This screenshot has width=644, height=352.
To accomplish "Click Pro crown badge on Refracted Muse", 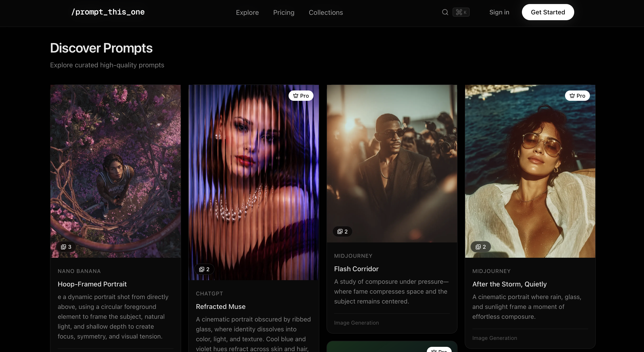I will click(x=301, y=96).
